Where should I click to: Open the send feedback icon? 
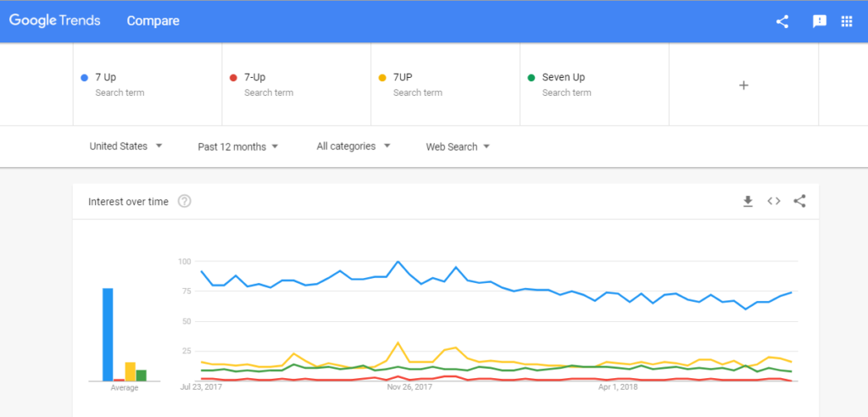coord(820,21)
